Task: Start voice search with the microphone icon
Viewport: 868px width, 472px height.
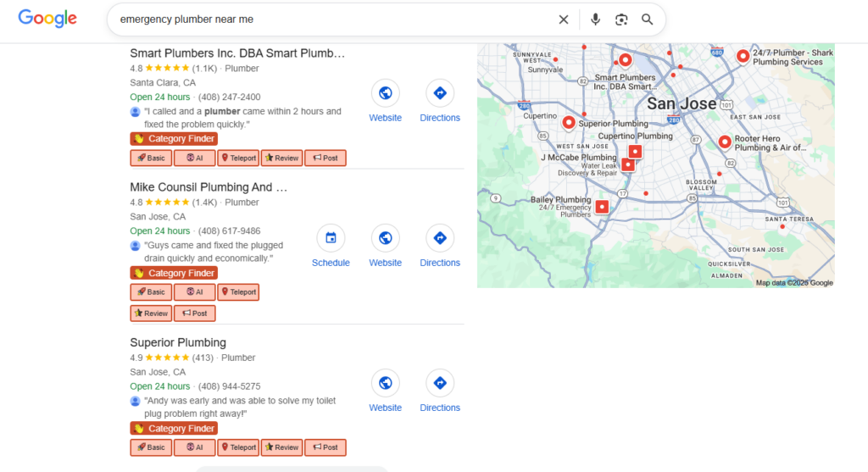Action: [596, 19]
